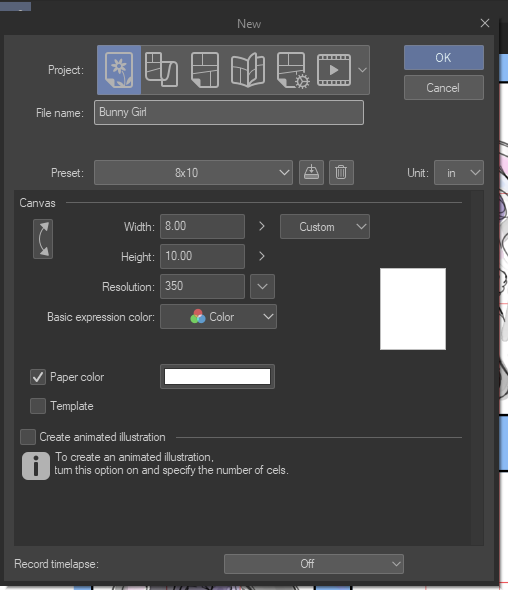This screenshot has width=508, height=590.
Task: Select the Animation project type icon
Action: (334, 70)
